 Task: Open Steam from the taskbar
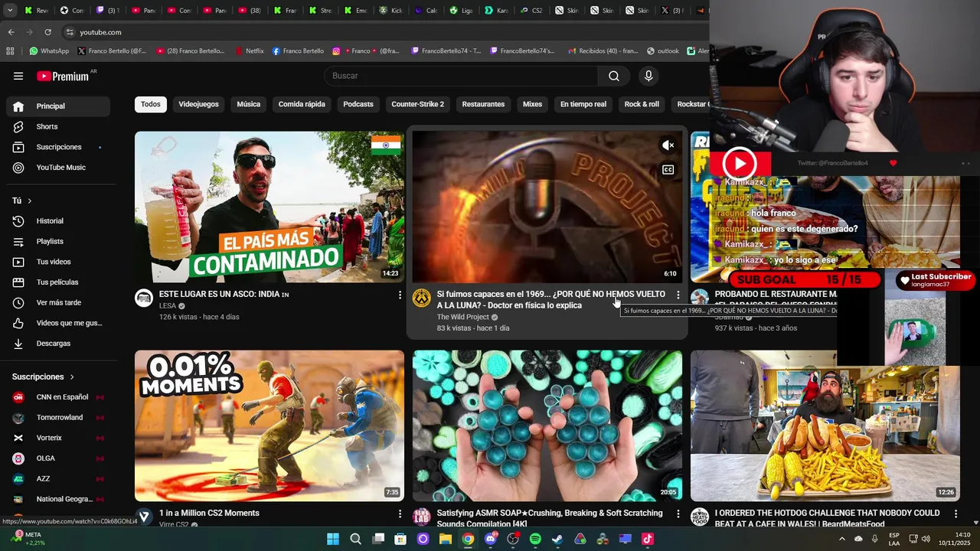tap(557, 539)
